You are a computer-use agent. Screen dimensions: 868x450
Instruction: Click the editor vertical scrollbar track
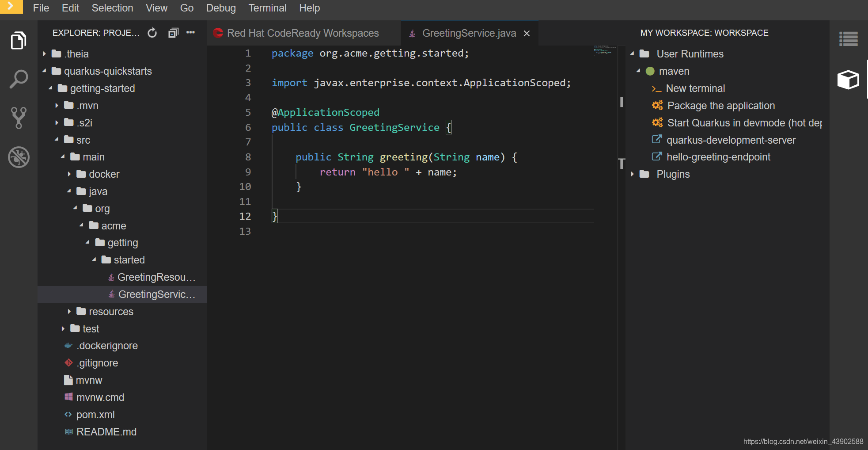622,248
